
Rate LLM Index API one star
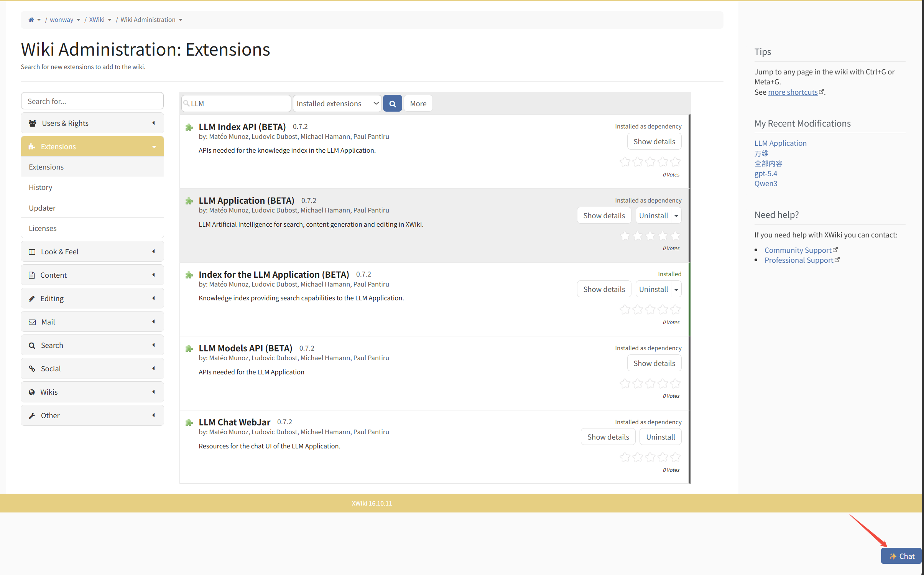625,162
